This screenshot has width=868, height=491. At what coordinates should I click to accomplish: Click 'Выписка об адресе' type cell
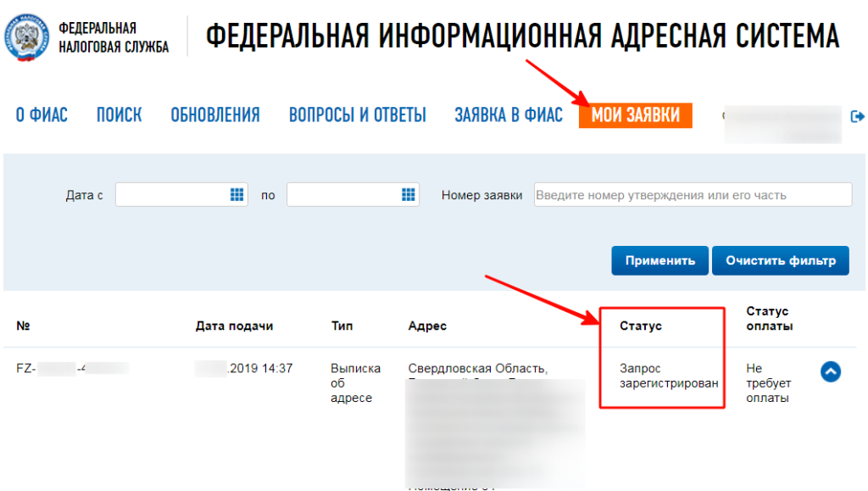pos(355,383)
